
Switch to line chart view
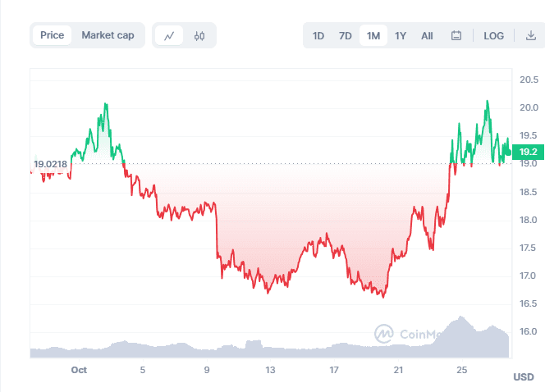point(169,36)
